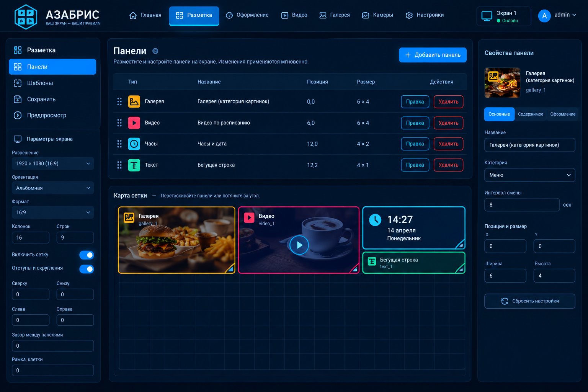Viewport: 588px width, 392px height.
Task: Click the play button on the Видео grid panel
Action: [x=299, y=245]
